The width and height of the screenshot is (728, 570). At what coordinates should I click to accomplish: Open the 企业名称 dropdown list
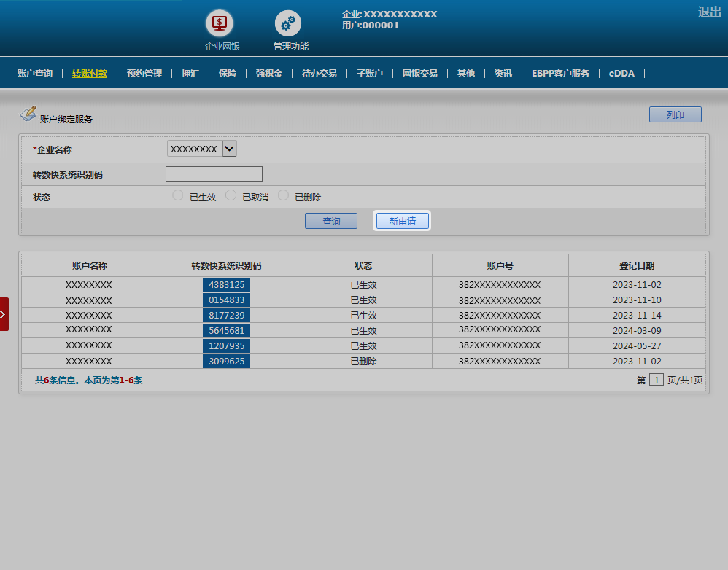click(x=229, y=149)
